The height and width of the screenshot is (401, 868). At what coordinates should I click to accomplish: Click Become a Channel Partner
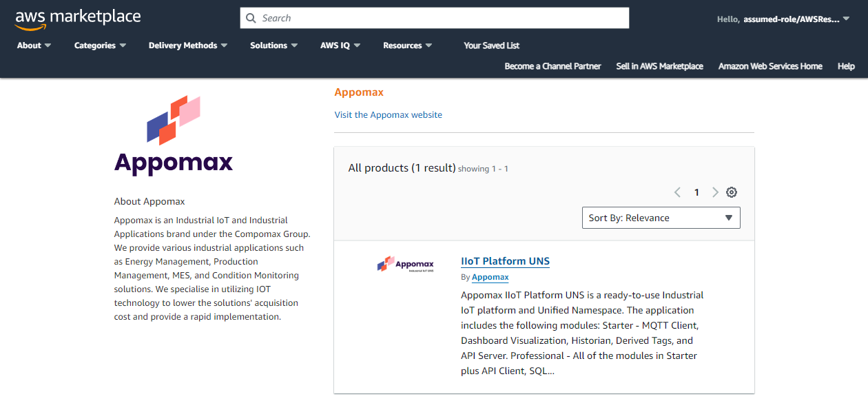tap(553, 66)
